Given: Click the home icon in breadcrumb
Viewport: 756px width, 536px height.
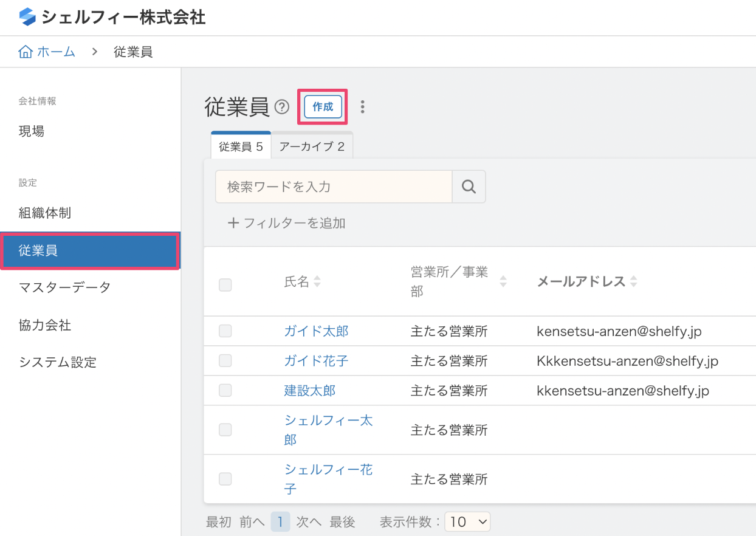Looking at the screenshot, I should (x=26, y=52).
